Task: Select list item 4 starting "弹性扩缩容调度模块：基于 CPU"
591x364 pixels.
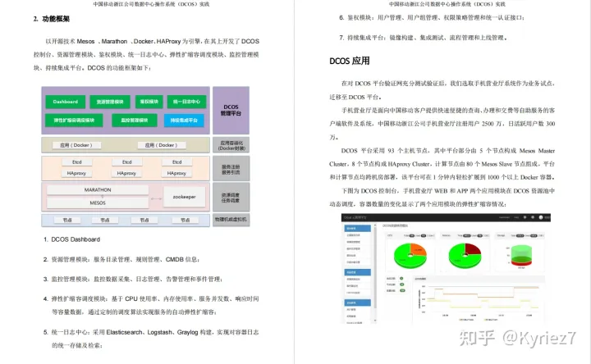Action: [x=151, y=305]
